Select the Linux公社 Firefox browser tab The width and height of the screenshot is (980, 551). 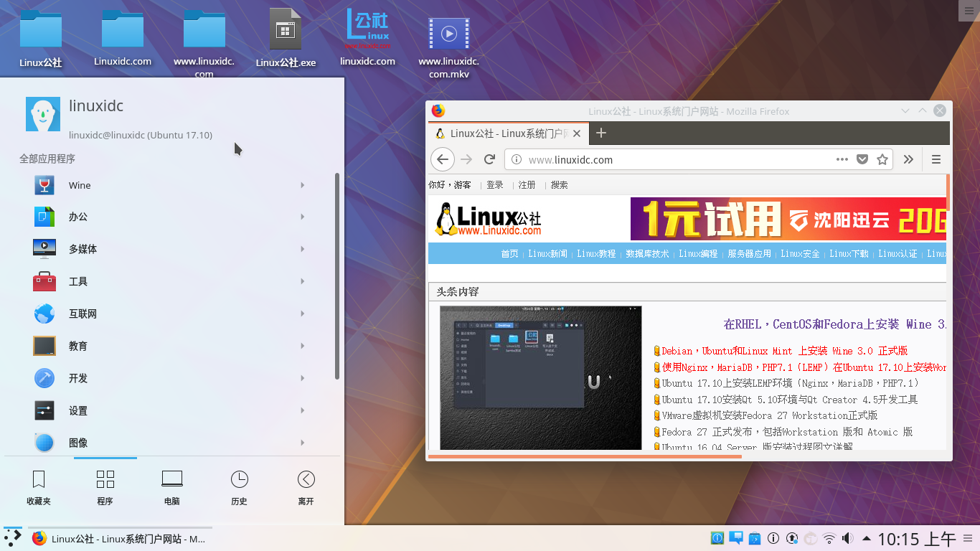point(509,133)
